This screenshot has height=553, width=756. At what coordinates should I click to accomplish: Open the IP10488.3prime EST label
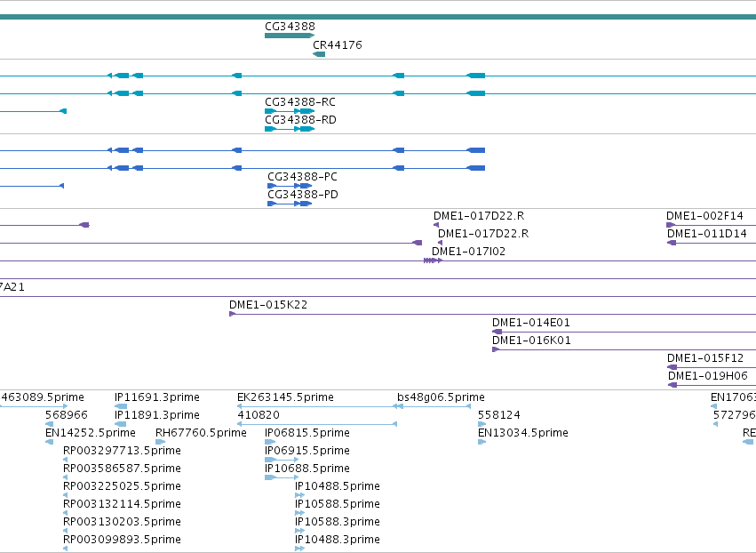click(x=337, y=540)
